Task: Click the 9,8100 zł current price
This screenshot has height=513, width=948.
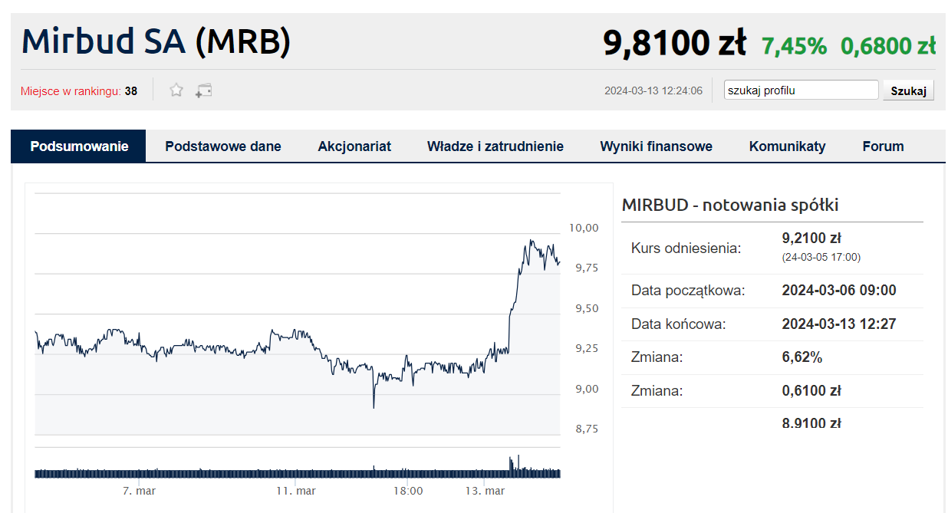Action: point(674,43)
